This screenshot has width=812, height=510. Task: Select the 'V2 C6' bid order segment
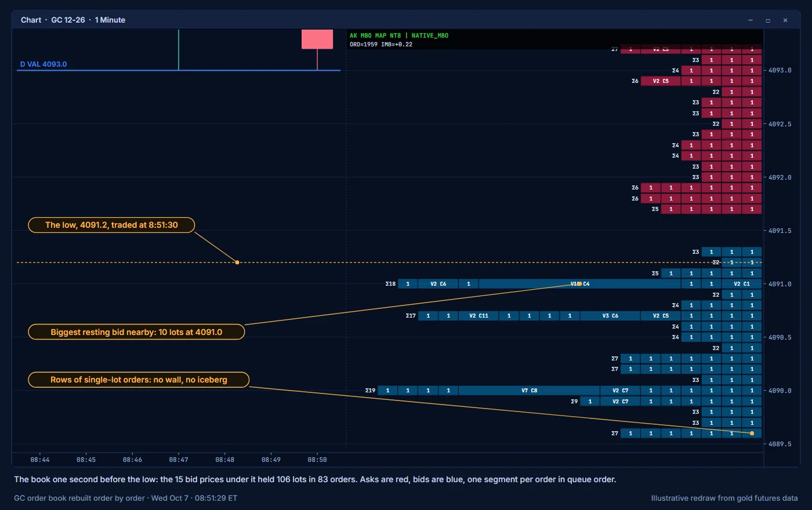click(438, 284)
